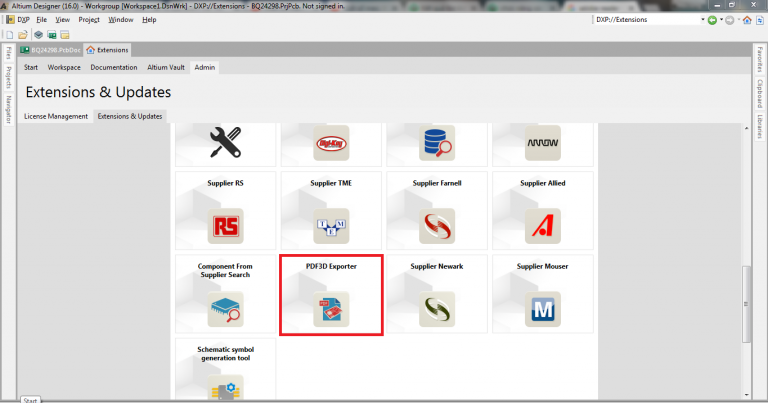This screenshot has width=768, height=403.
Task: Click the Supplier Mouser title text
Action: pos(543,266)
